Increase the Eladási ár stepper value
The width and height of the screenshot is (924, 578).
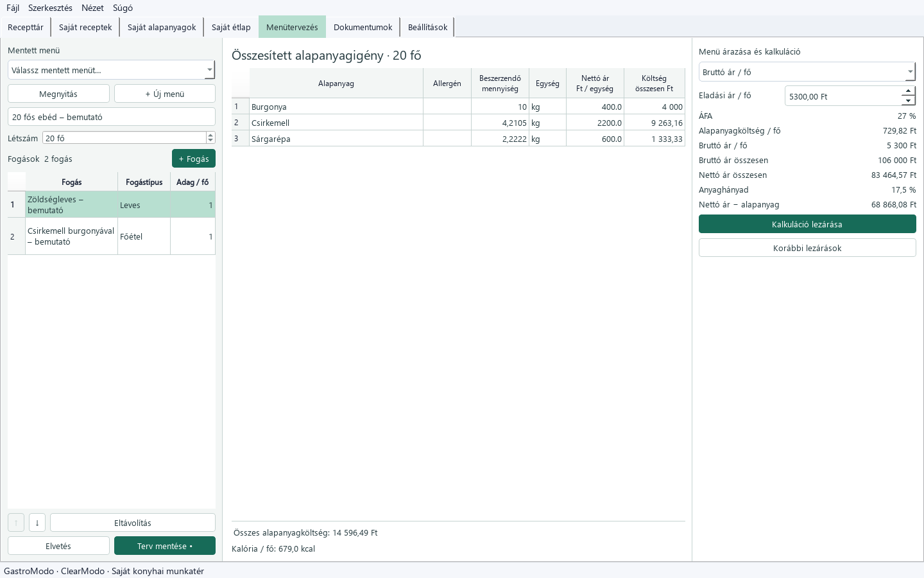coord(908,91)
